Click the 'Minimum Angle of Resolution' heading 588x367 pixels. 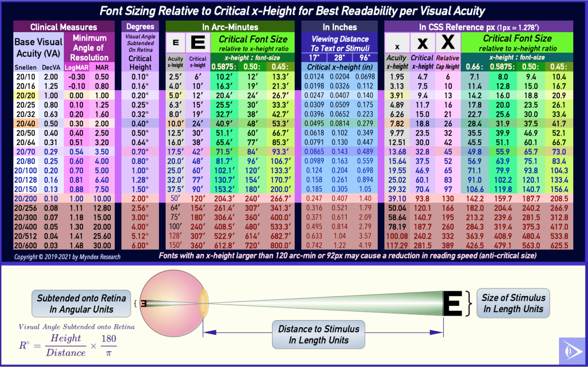tap(89, 48)
